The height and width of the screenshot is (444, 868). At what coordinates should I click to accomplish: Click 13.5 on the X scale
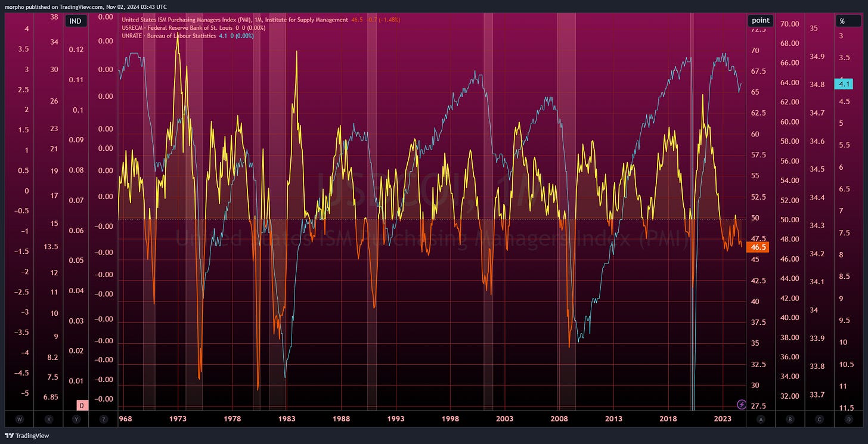point(51,246)
